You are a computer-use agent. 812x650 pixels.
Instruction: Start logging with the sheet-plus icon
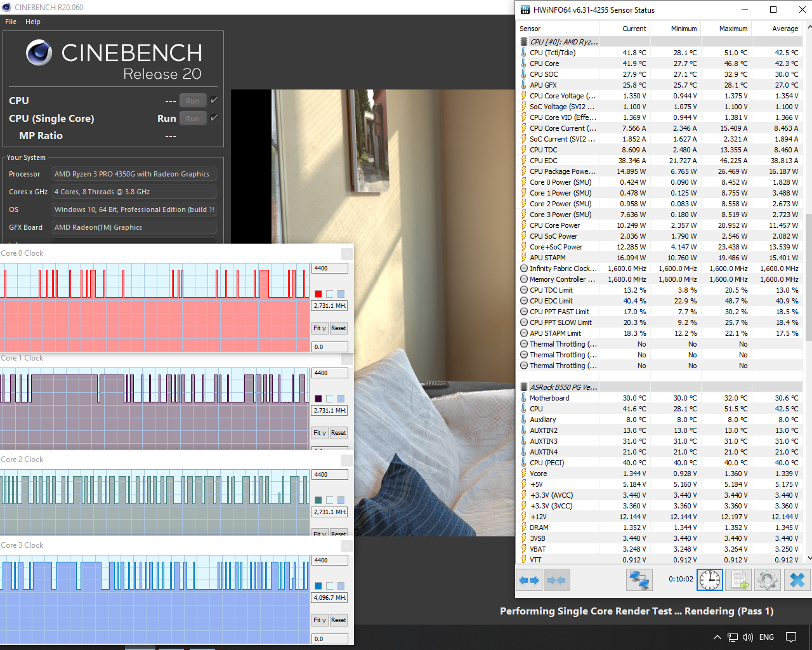coord(740,580)
